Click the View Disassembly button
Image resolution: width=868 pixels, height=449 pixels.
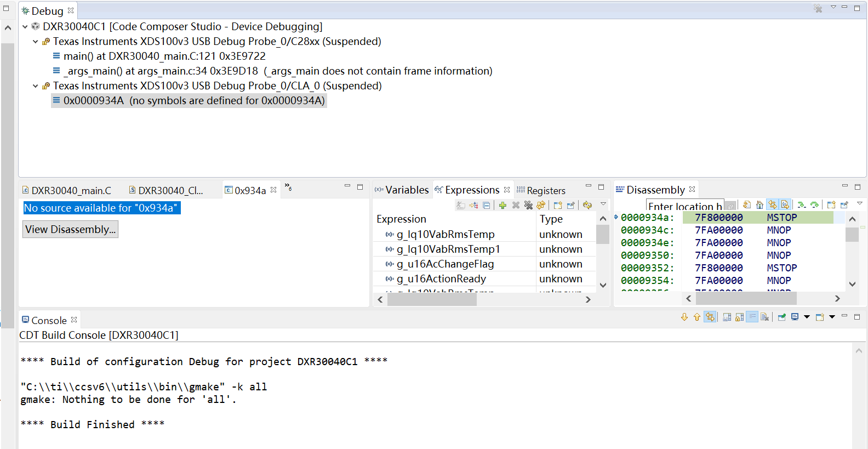coord(71,229)
